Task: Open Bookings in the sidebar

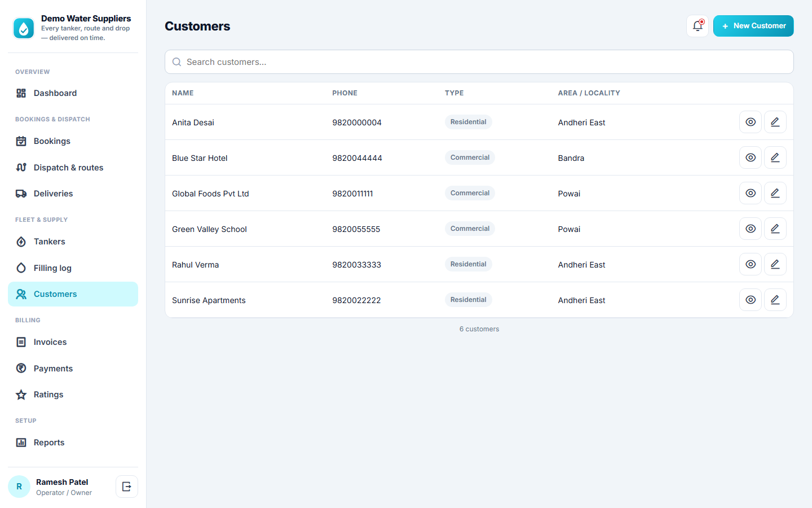Action: (73, 141)
